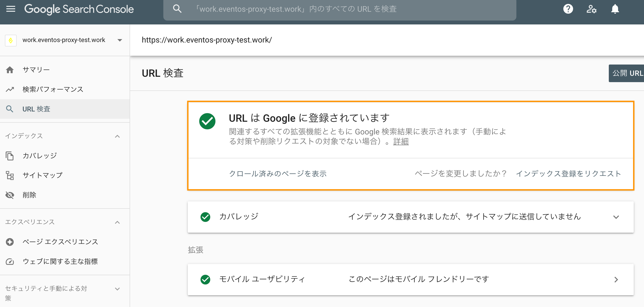Click property name work.eventos-proxy-test.work in selector

[64, 40]
